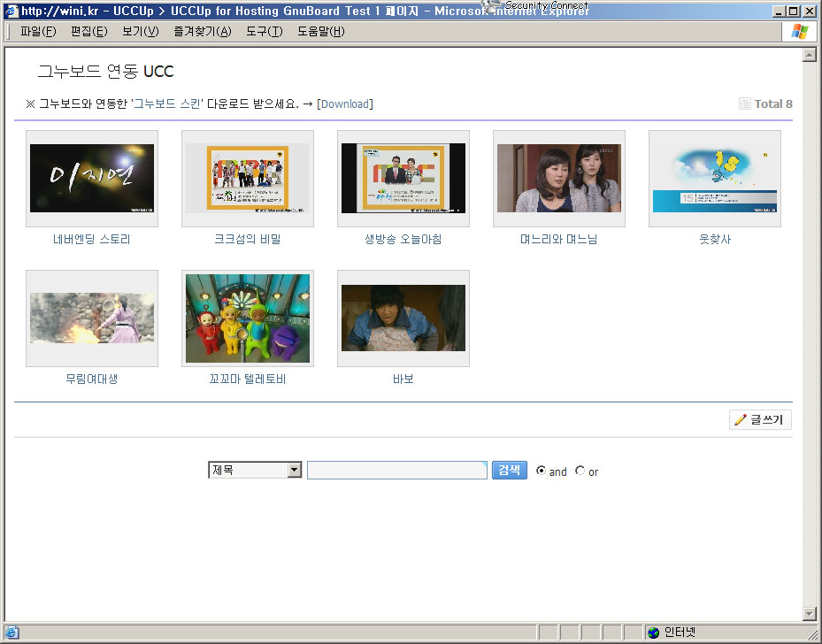Open the 생방송 오늘아침 title link
Viewport: 822px width, 644px height.
pyautogui.click(x=403, y=240)
